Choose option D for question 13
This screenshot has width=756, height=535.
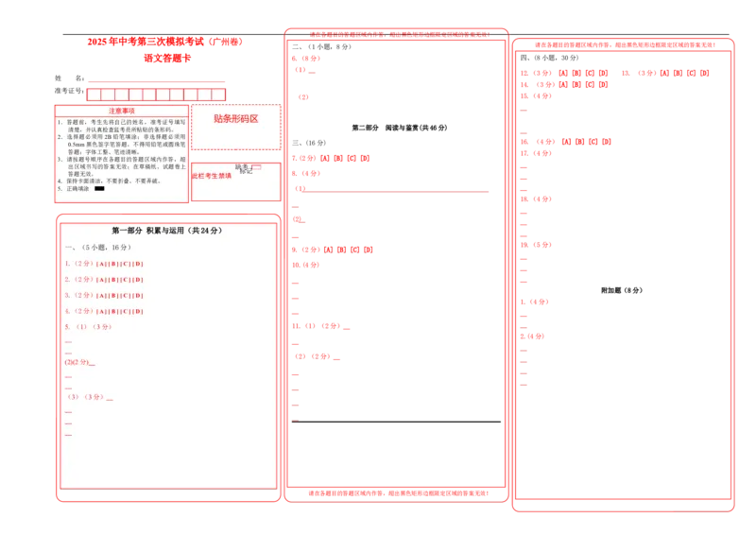(705, 74)
